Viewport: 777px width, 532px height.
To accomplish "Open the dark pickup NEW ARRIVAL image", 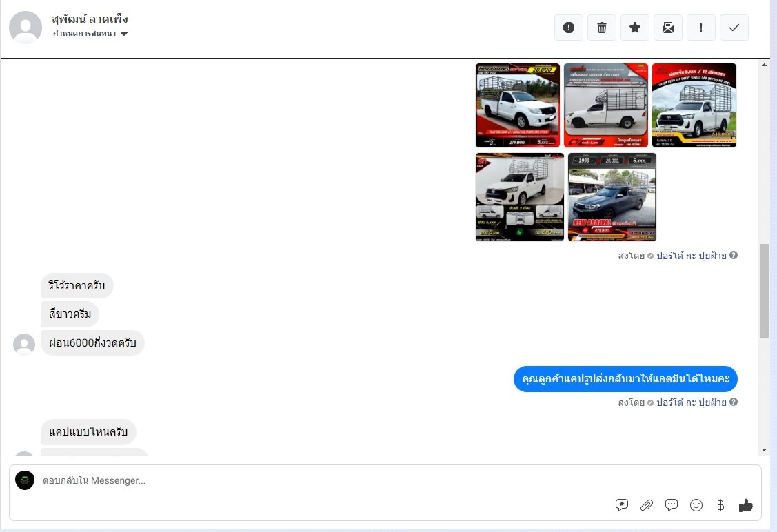I will pos(612,197).
